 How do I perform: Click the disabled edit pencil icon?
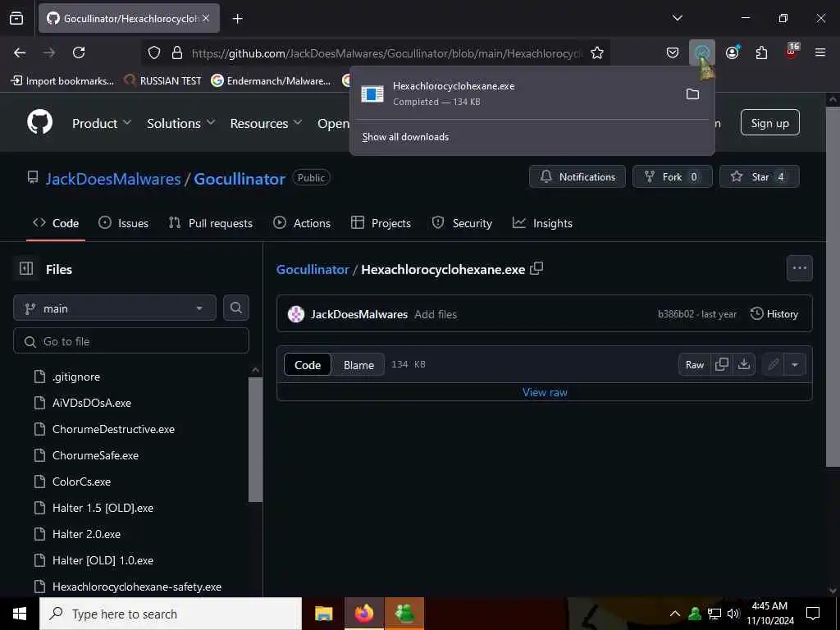(x=773, y=364)
